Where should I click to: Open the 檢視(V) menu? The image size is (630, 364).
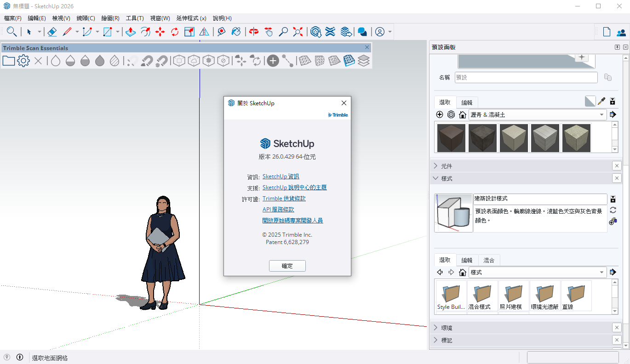click(x=61, y=18)
